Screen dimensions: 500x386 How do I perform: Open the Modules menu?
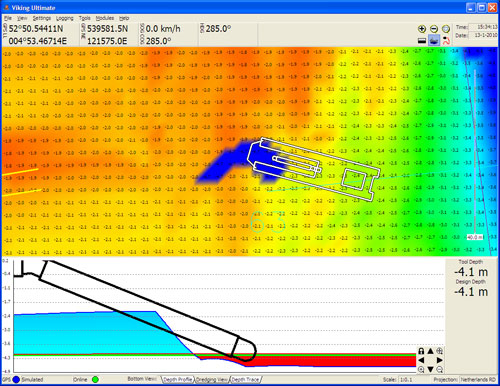(x=105, y=18)
